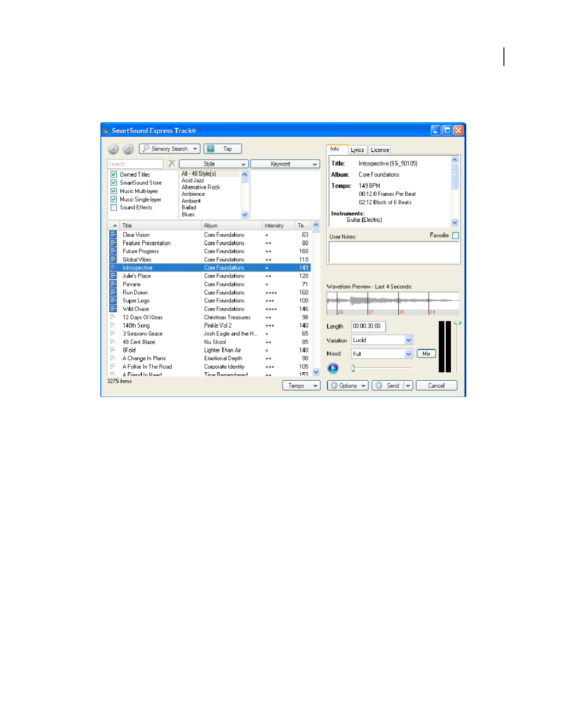This screenshot has width=569, height=728.
Task: Open the Options dropdown menu
Action: pyautogui.click(x=348, y=385)
